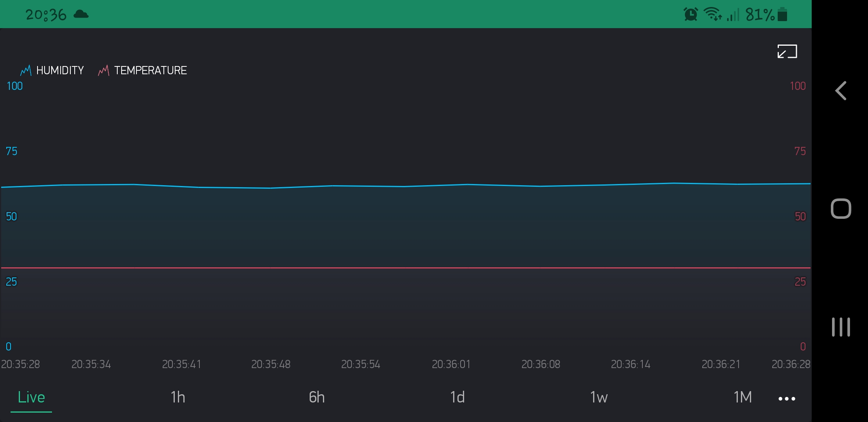Tap the 20:36:14 time axis label

point(631,365)
